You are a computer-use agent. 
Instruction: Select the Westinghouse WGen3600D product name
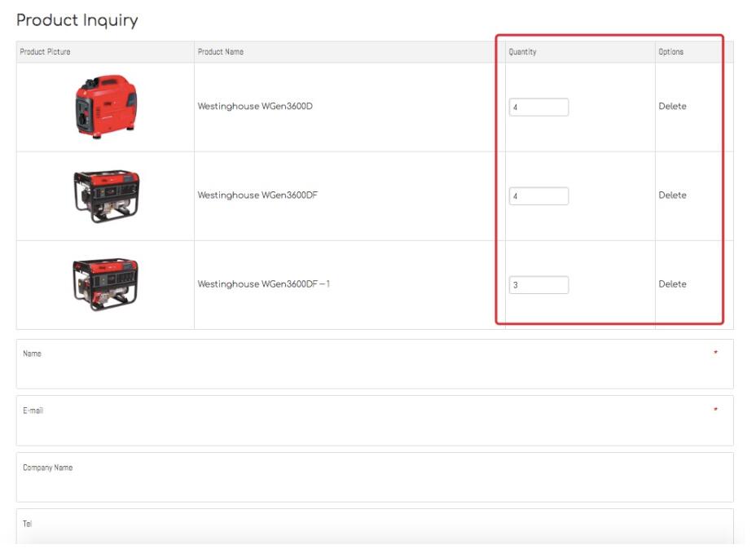(255, 107)
